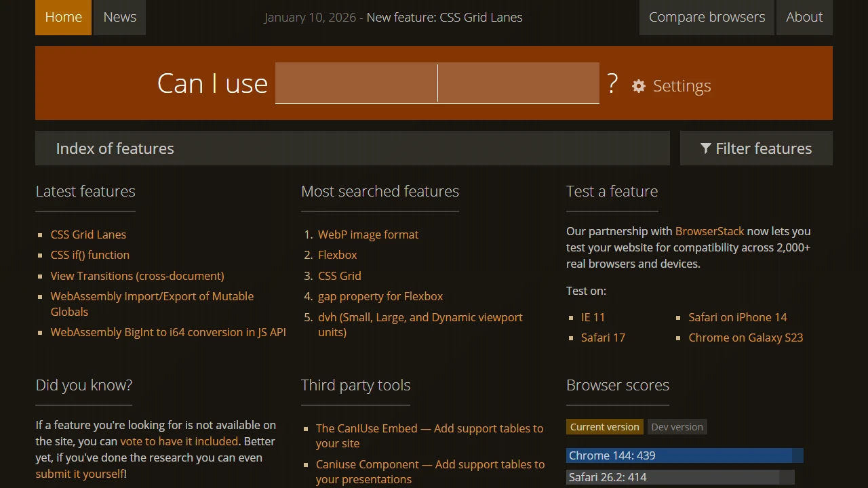Select the Home tab
This screenshot has width=868, height=488.
pyautogui.click(x=63, y=17)
